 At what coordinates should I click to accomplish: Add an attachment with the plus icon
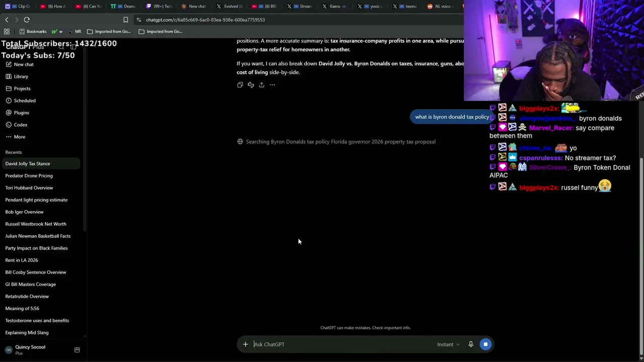(x=245, y=344)
